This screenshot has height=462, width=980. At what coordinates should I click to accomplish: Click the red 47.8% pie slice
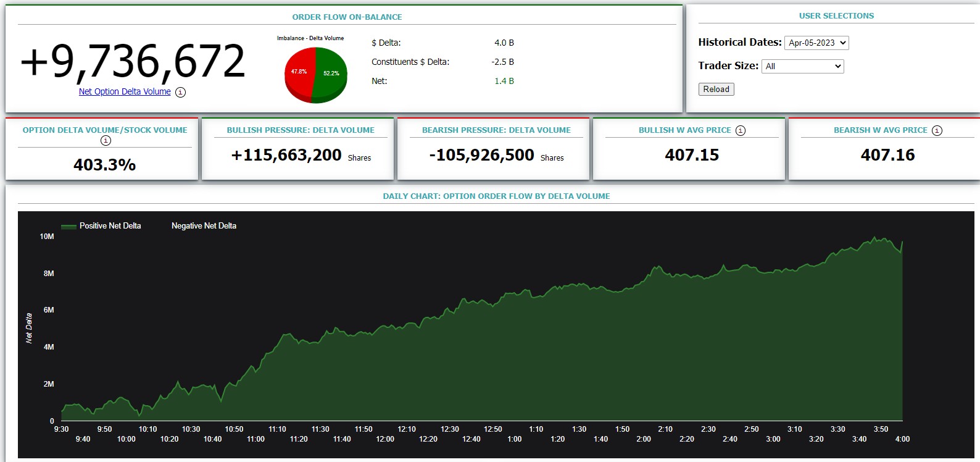299,73
